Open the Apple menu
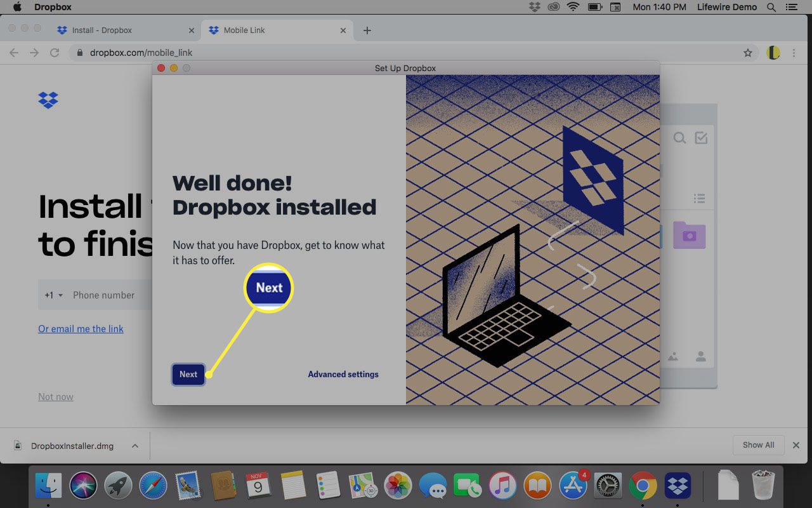The height and width of the screenshot is (508, 812). pos(17,7)
